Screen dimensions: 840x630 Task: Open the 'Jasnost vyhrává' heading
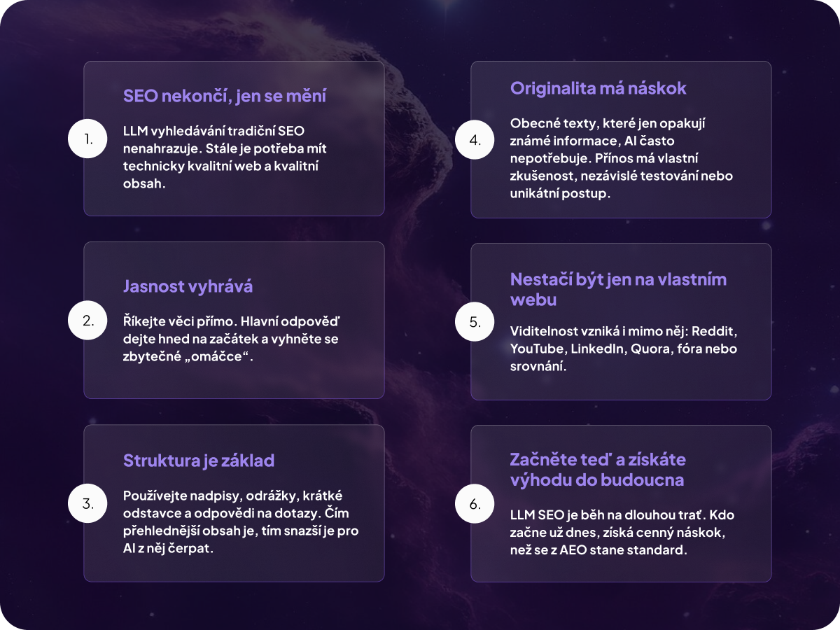[x=188, y=286]
